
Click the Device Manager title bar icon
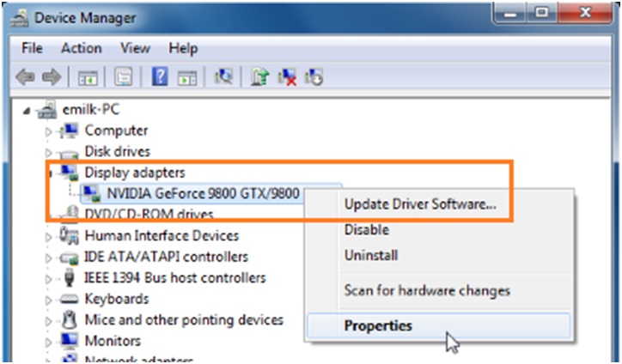[x=19, y=19]
